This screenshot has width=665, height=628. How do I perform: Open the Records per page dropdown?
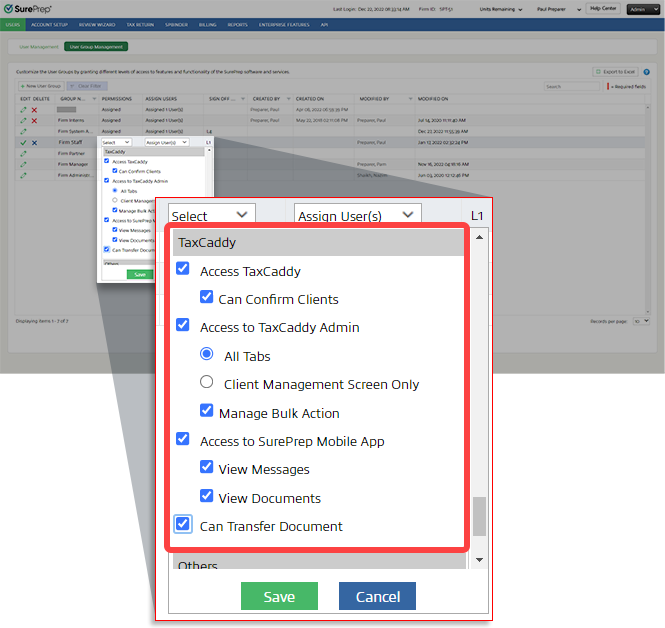click(x=641, y=321)
